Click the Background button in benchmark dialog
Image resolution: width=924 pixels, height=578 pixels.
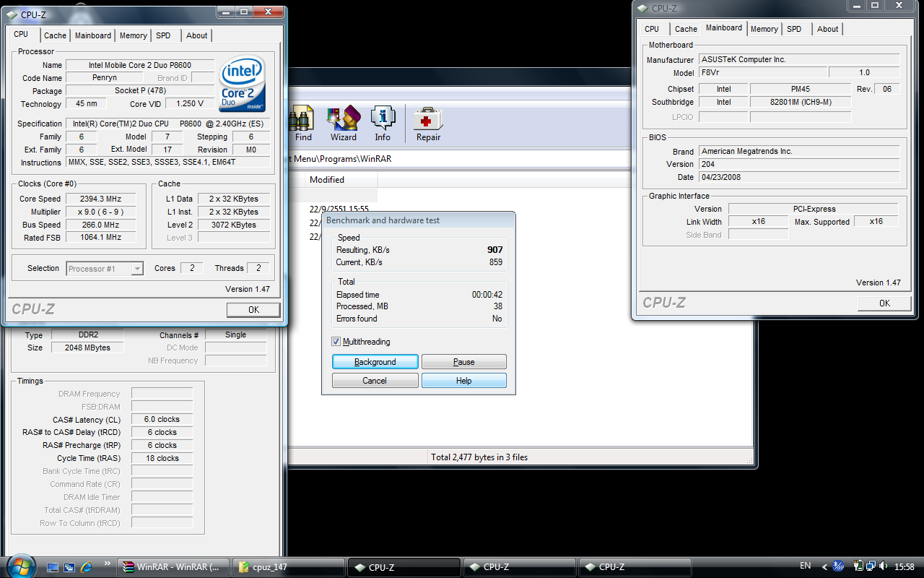(375, 362)
